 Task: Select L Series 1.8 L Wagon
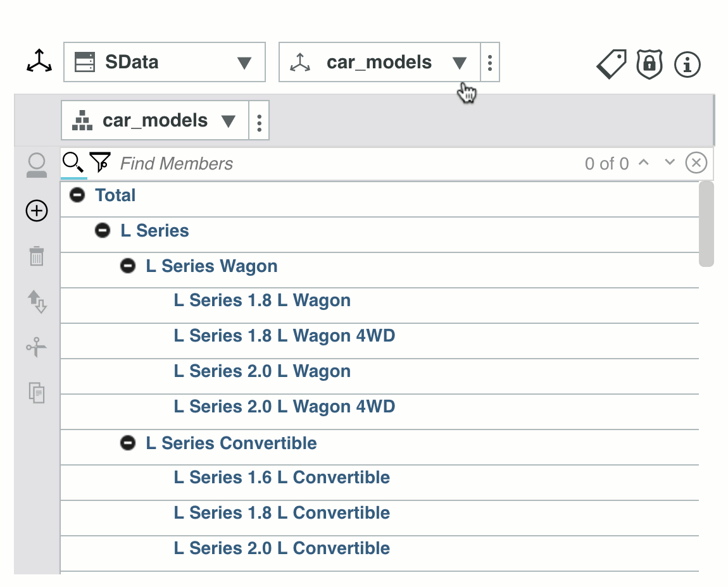pos(262,300)
